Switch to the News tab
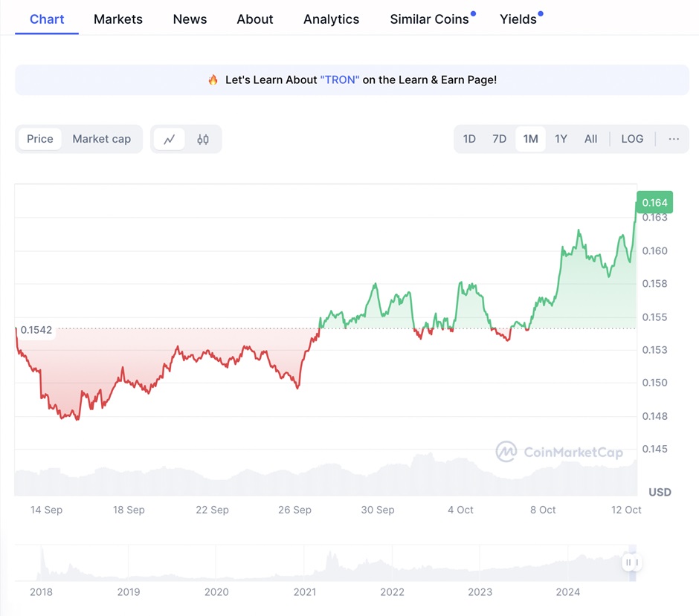Viewport: 699px width, 616px height. point(190,19)
